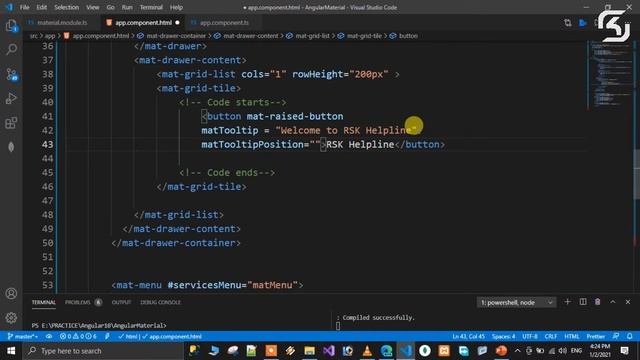Screen dimensions: 640x360
Task: Click errors and warnings count in status bar
Action: pos(78,336)
